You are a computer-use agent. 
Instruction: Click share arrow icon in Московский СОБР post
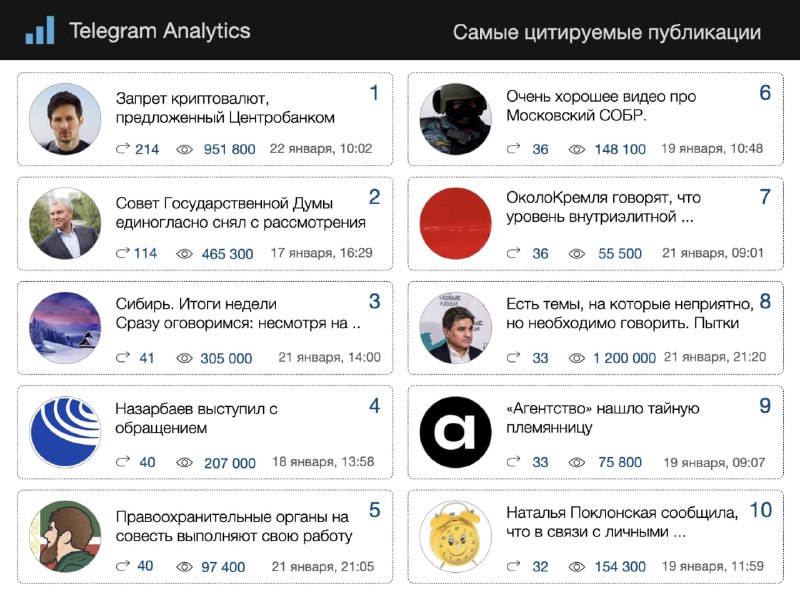pos(513,149)
